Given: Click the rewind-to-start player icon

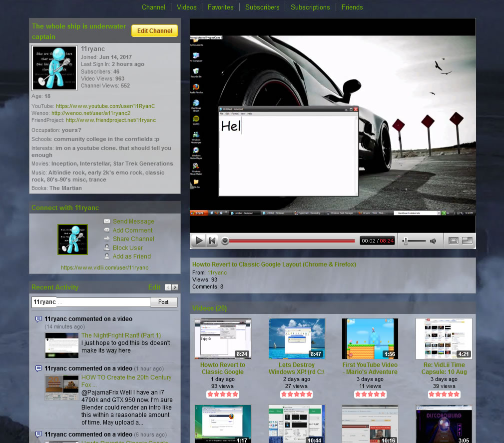Looking at the screenshot, I should (212, 240).
